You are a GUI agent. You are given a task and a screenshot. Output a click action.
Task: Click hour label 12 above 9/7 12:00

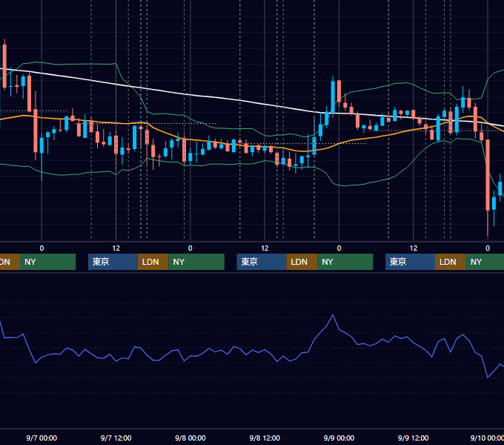click(116, 248)
